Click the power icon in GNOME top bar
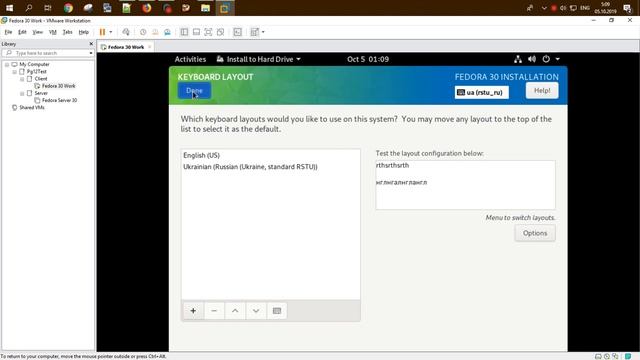This screenshot has height=360, width=640. 546,59
